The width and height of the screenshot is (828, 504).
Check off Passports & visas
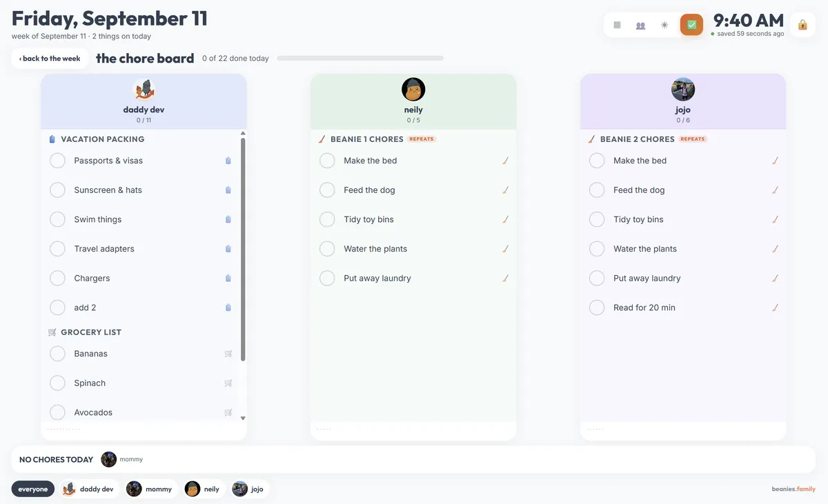tap(58, 161)
